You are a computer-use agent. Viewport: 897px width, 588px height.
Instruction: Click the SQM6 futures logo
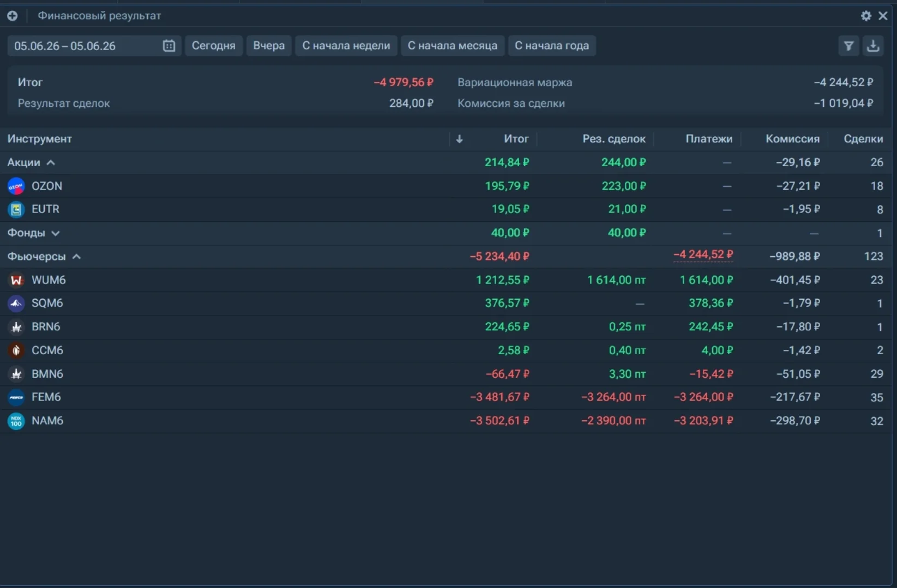(x=16, y=304)
